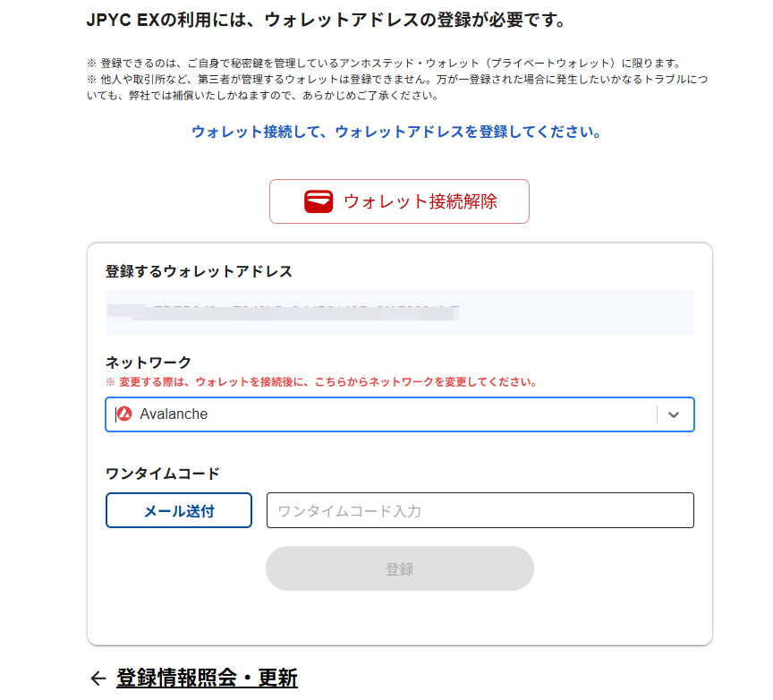Viewport: 773px width, 700px height.
Task: Click the JPYC EX heading text
Action: click(x=326, y=20)
